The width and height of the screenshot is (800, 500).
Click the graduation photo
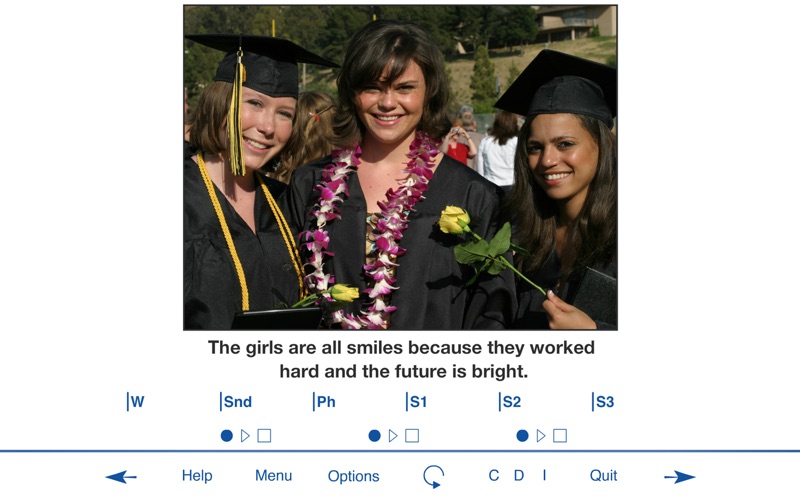(400, 167)
